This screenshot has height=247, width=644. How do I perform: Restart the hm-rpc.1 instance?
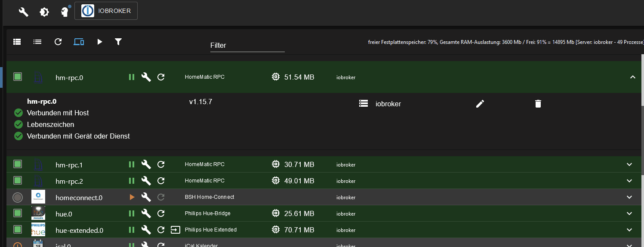coord(161,164)
